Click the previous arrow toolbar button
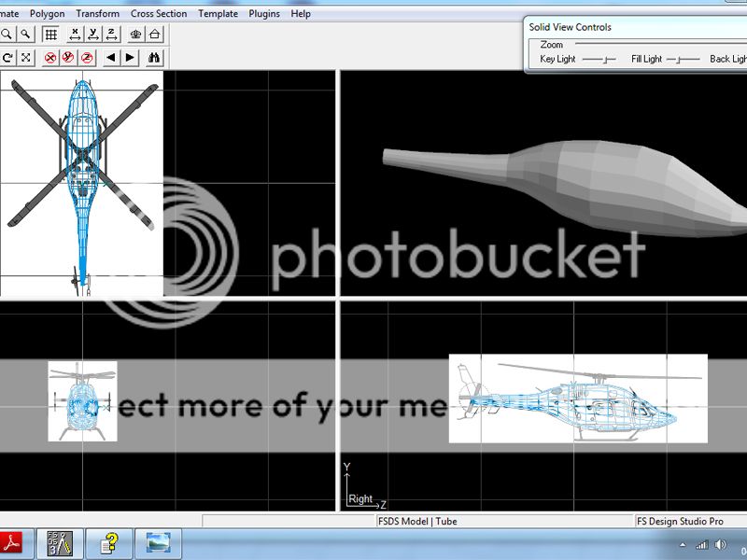747x560 pixels. click(111, 56)
